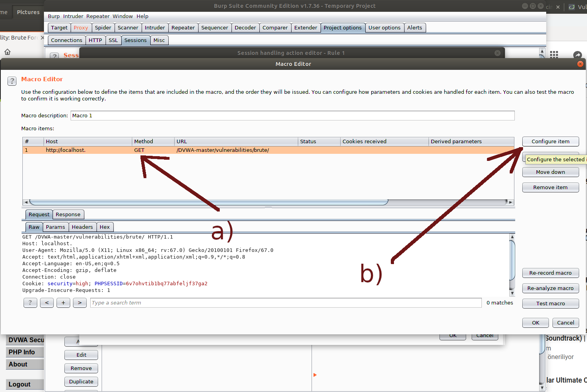Viewport: 587px width, 392px height.
Task: Focus the search term input field
Action: [x=286, y=303]
